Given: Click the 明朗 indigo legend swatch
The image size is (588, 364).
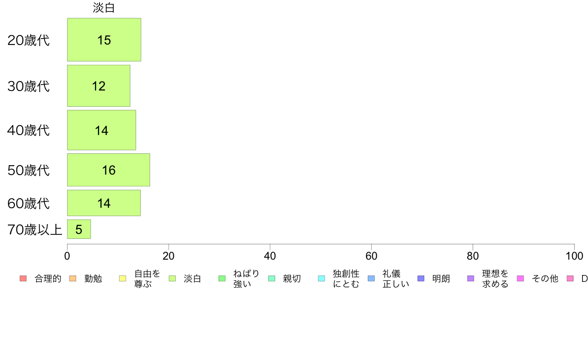Looking at the screenshot, I should 421,278.
